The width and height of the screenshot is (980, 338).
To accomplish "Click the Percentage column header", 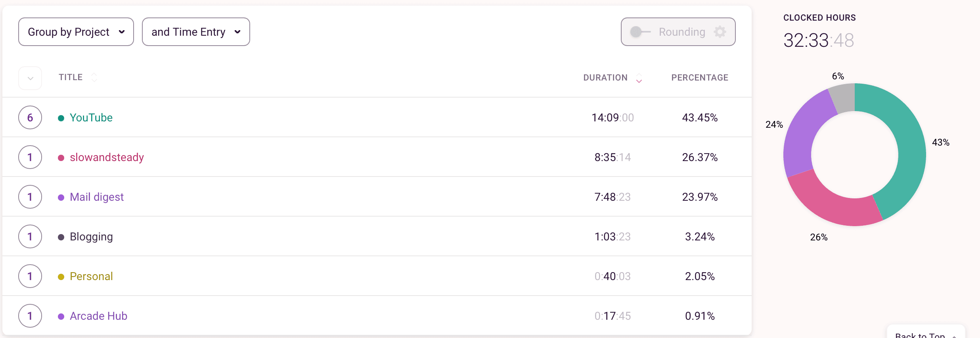I will (x=700, y=78).
